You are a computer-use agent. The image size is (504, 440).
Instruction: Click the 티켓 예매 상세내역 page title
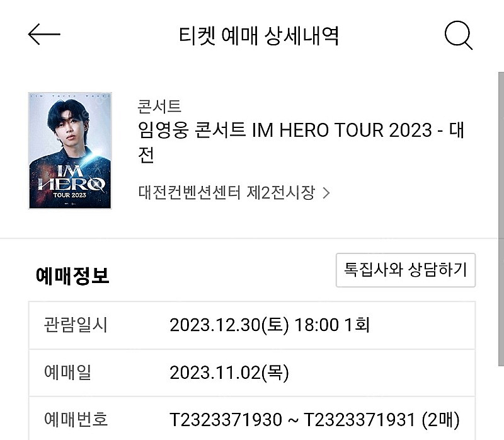point(258,36)
